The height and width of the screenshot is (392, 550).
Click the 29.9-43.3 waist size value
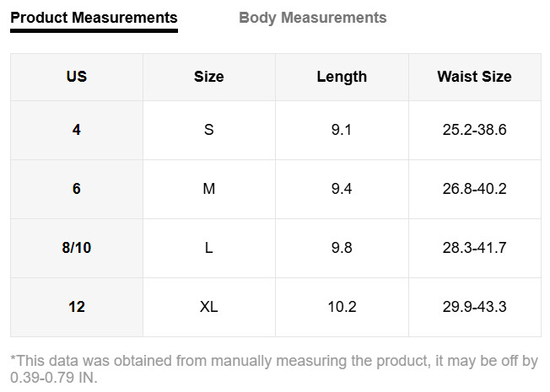point(475,307)
